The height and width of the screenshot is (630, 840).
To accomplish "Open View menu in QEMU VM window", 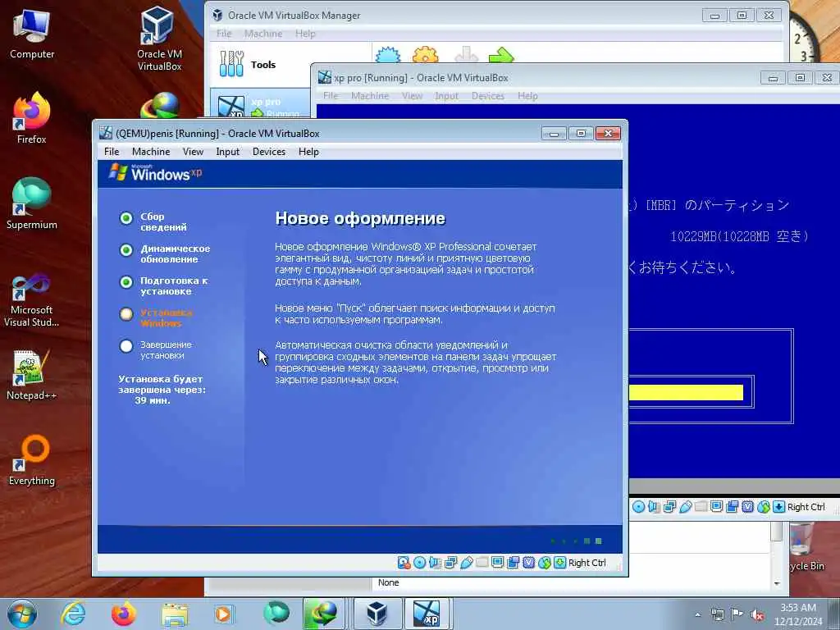I will pos(193,152).
